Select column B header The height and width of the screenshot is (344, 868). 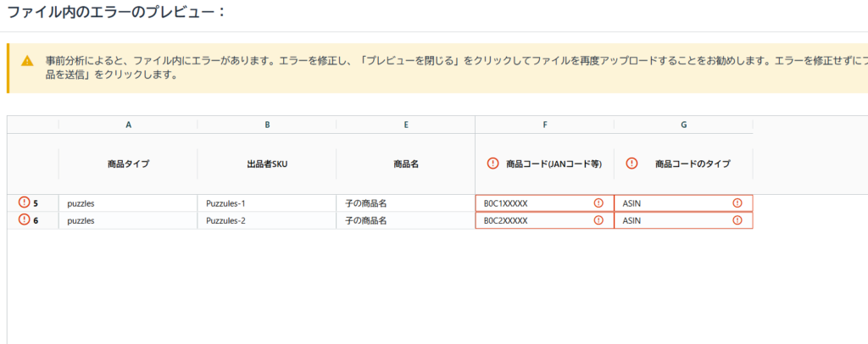[267, 125]
